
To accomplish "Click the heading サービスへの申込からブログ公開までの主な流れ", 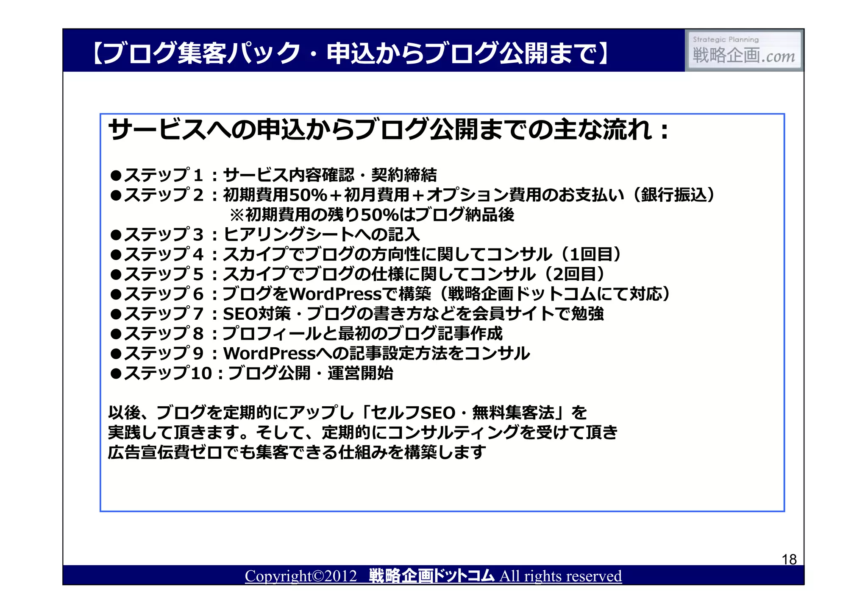I will [x=388, y=129].
